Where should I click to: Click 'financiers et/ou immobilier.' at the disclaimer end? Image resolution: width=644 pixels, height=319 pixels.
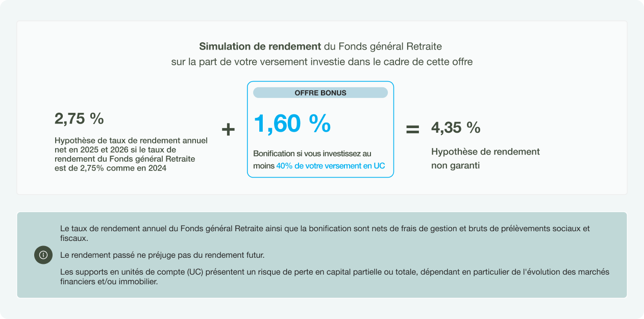tap(109, 281)
